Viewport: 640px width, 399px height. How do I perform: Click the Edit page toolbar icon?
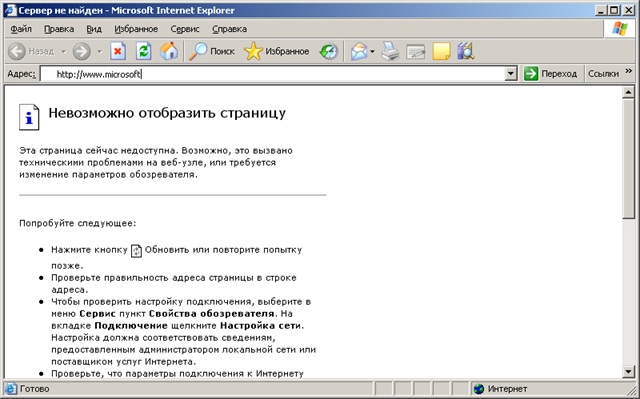416,52
